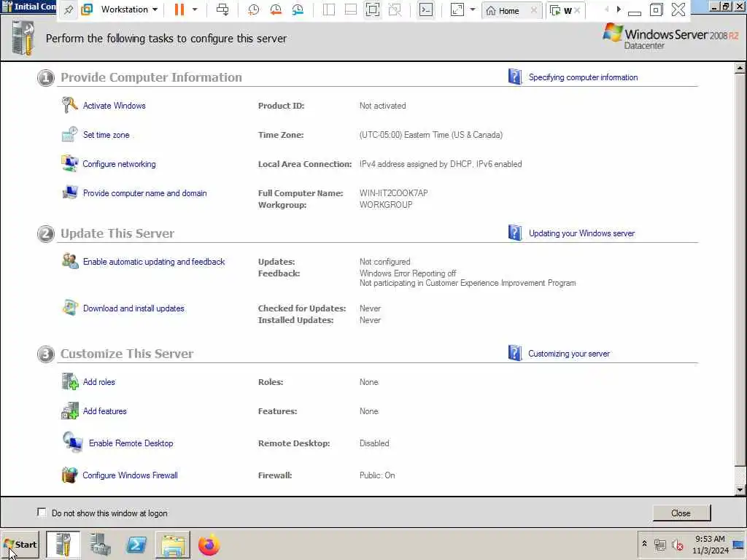Screen dimensions: 747x560
Task: Click the automatic updating and feedback icon
Action: (70, 261)
